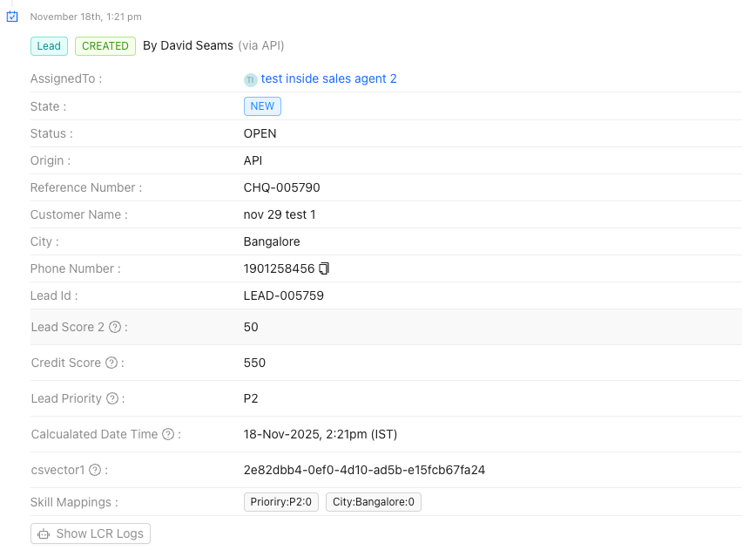The height and width of the screenshot is (550, 756).
Task: Click the csvector1 UUID value
Action: click(364, 470)
